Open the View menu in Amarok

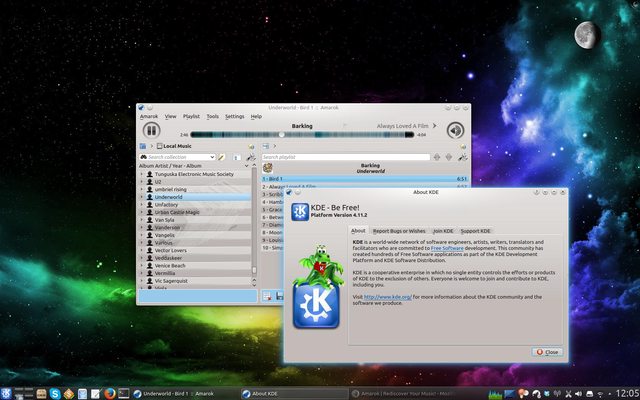171,116
